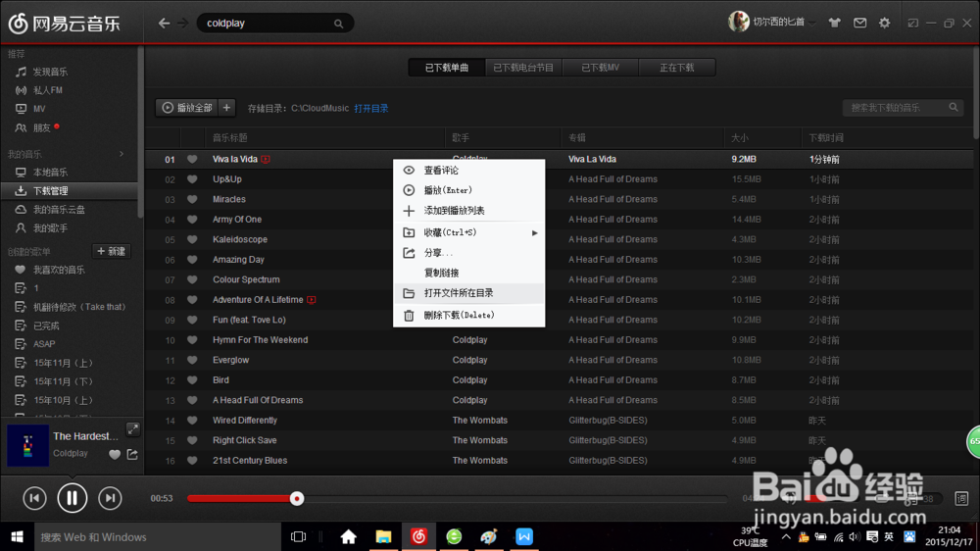Click MV icon beside Viva la Vida
980x551 pixels.
[266, 160]
